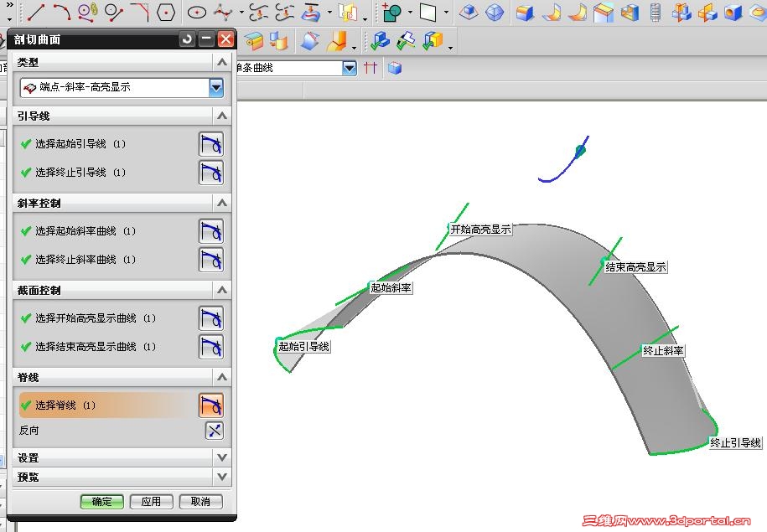767x532 pixels.
Task: Click curve icon for 选择终止斜率曲线
Action: coord(211,260)
